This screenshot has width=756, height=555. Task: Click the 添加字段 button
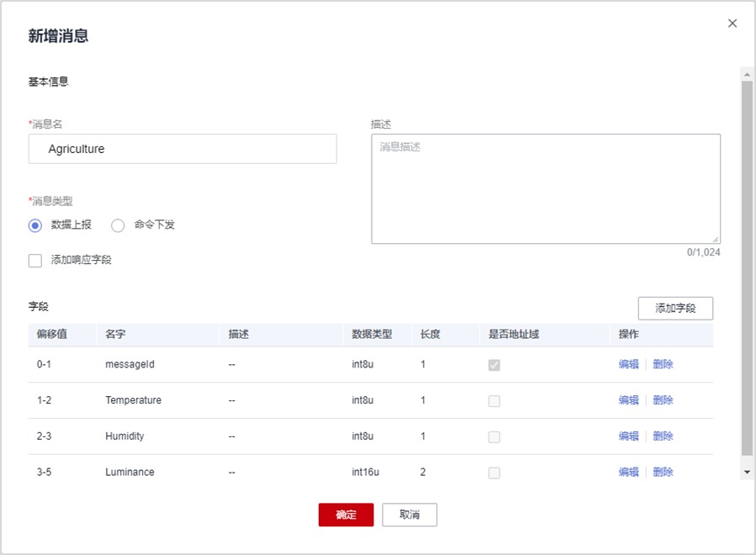675,309
